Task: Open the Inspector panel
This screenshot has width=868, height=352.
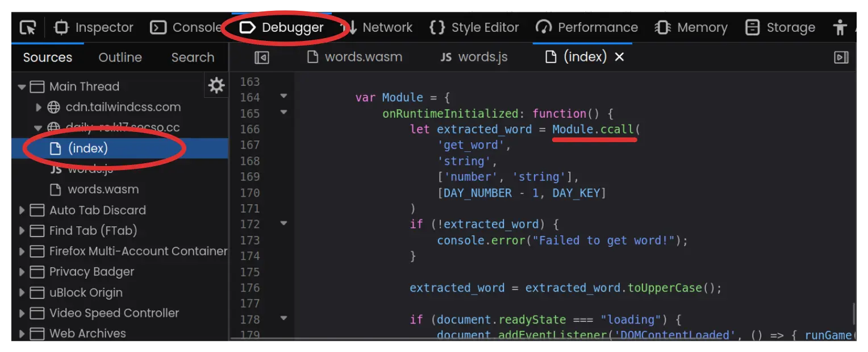Action: point(93,27)
